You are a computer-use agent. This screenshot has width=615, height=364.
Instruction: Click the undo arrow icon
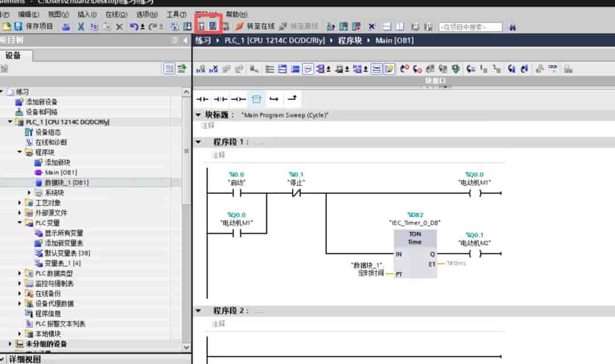pyautogui.click(x=134, y=27)
